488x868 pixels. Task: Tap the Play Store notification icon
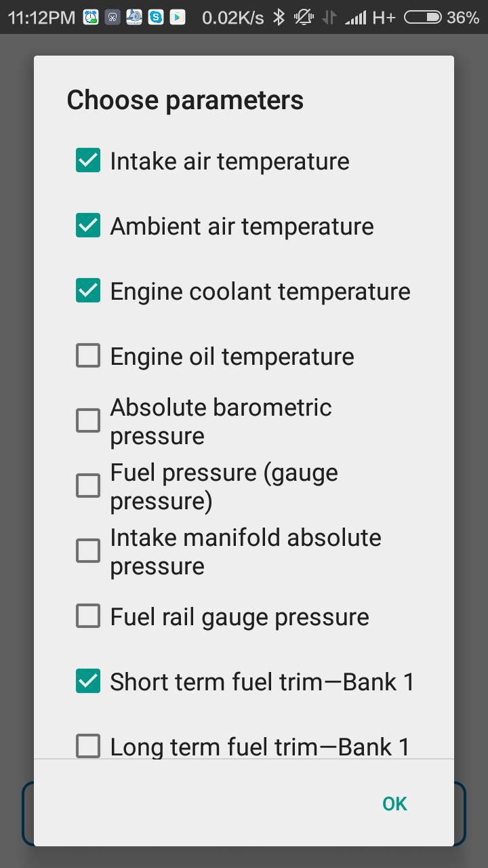coord(178,18)
